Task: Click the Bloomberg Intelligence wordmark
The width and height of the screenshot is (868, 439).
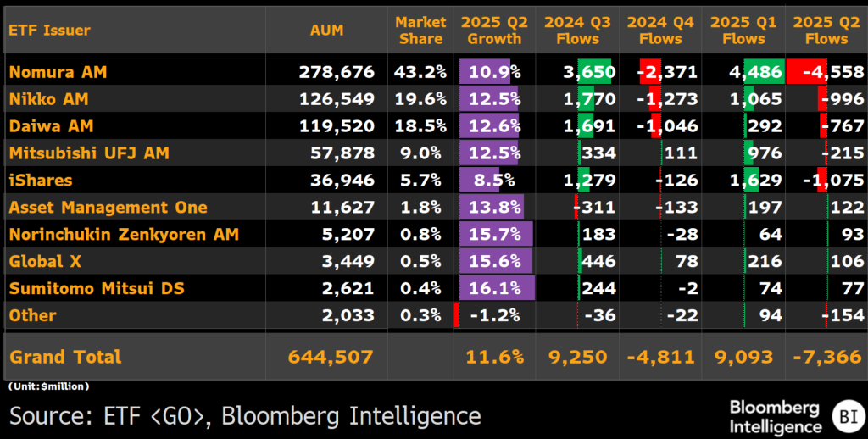Action: pos(776,418)
